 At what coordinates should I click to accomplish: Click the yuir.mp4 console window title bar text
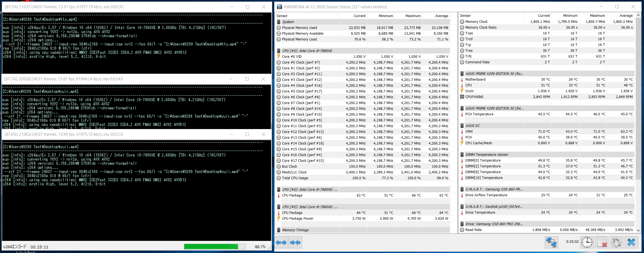63,79
